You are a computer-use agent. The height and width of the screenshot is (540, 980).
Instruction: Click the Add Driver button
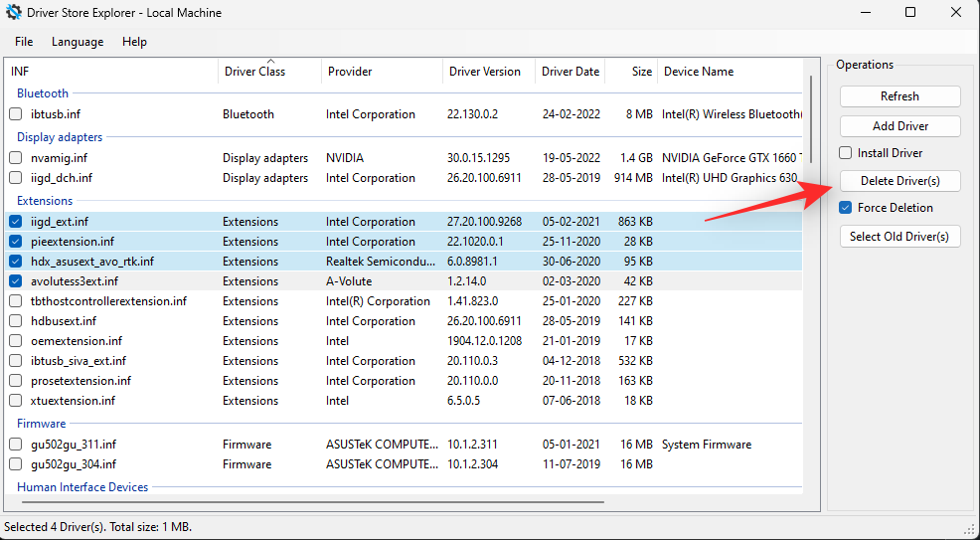coord(900,126)
